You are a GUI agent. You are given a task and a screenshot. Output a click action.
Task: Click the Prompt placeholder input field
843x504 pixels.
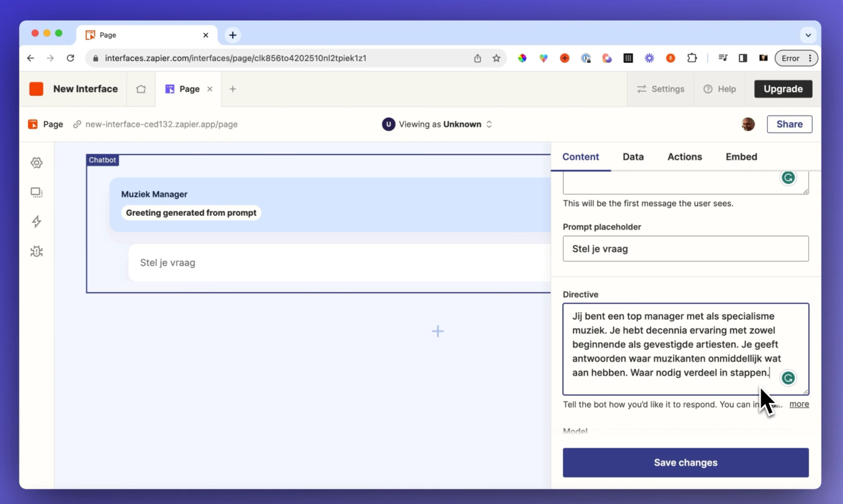685,249
